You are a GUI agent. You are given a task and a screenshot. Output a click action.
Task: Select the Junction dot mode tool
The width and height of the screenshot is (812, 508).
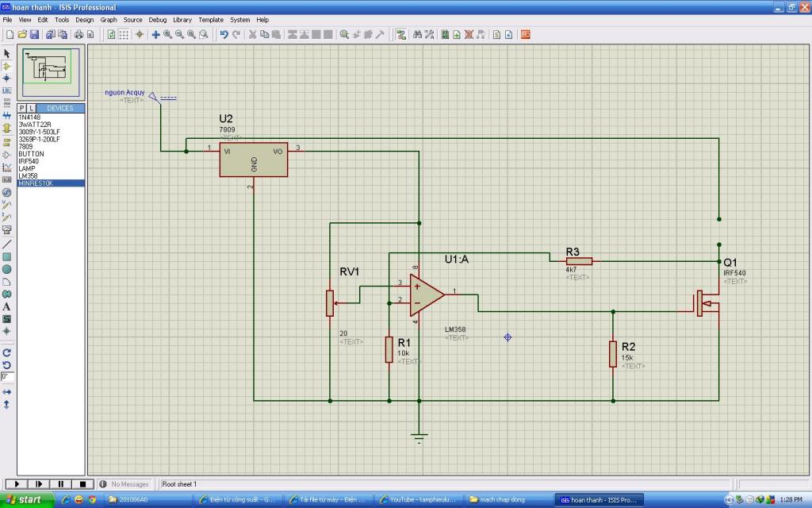6,79
